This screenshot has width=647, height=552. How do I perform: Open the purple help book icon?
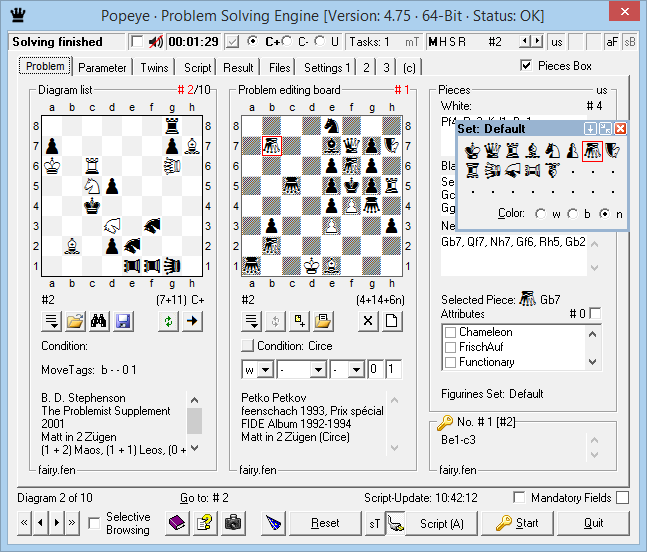pyautogui.click(x=177, y=523)
